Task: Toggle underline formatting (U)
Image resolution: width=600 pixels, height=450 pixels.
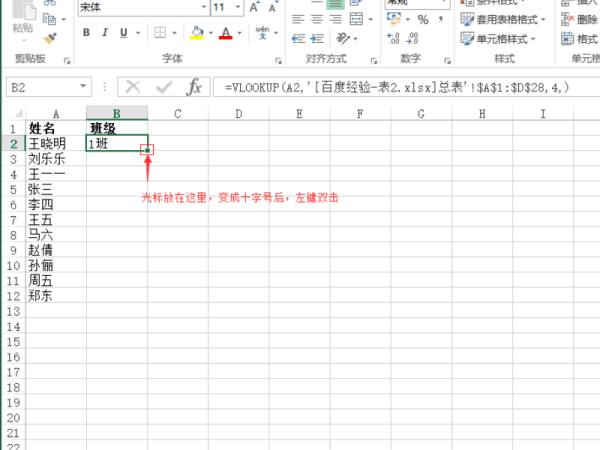Action: pyautogui.click(x=124, y=33)
